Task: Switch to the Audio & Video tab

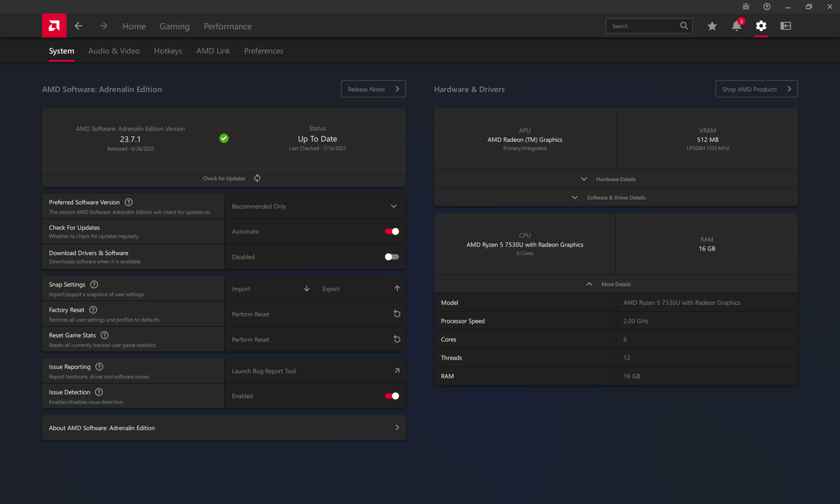Action: [114, 51]
